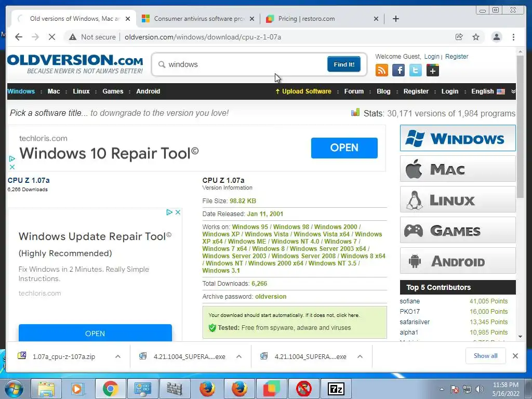
Task: Select Mac in site navigation bar
Action: click(54, 91)
